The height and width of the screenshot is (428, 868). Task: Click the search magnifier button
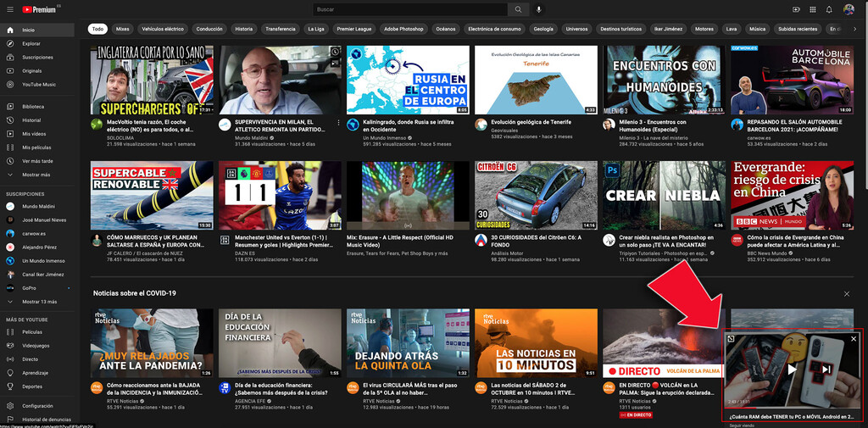(518, 9)
